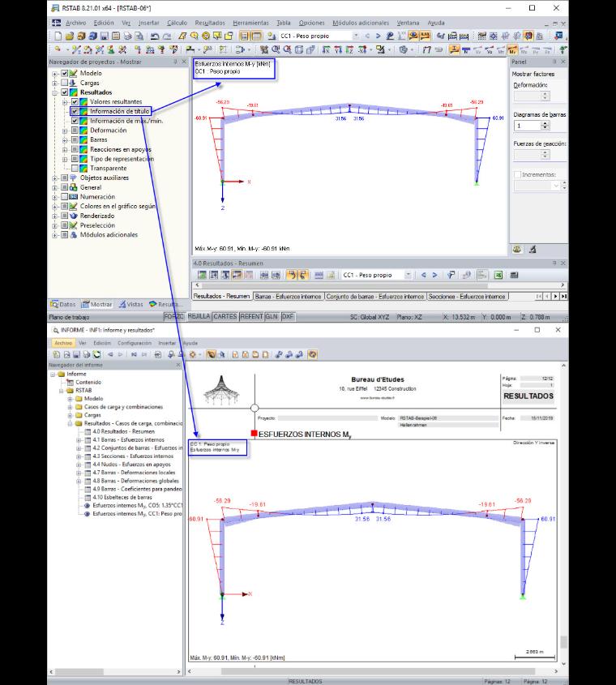Toggle the CARTES status bar button

(225, 316)
